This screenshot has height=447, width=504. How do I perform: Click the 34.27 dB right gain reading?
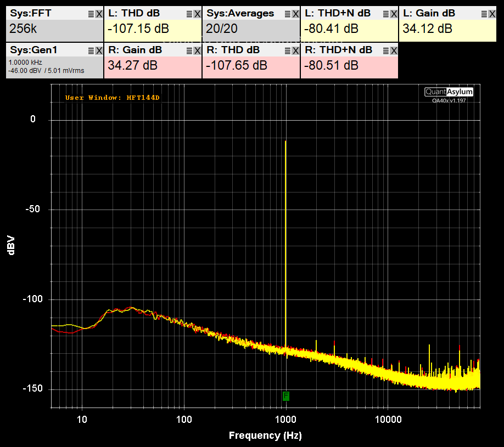(133, 65)
